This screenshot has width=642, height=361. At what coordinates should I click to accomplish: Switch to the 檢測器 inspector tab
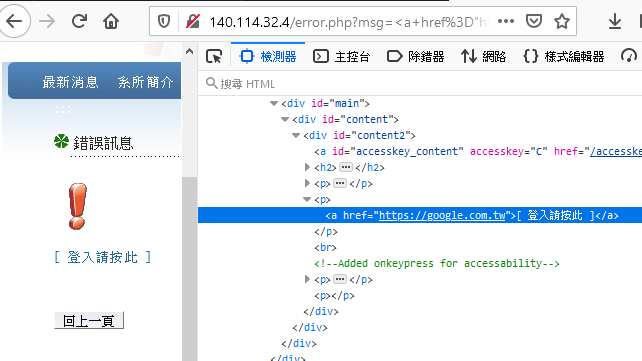click(x=268, y=56)
